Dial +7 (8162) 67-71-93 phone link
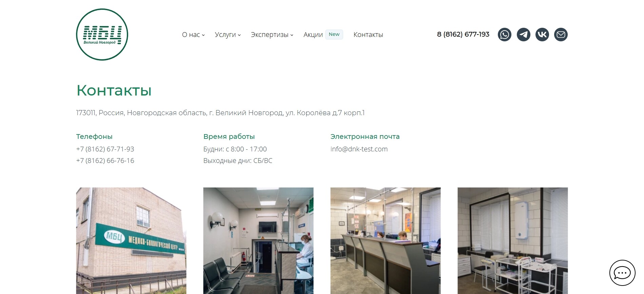 coord(105,149)
